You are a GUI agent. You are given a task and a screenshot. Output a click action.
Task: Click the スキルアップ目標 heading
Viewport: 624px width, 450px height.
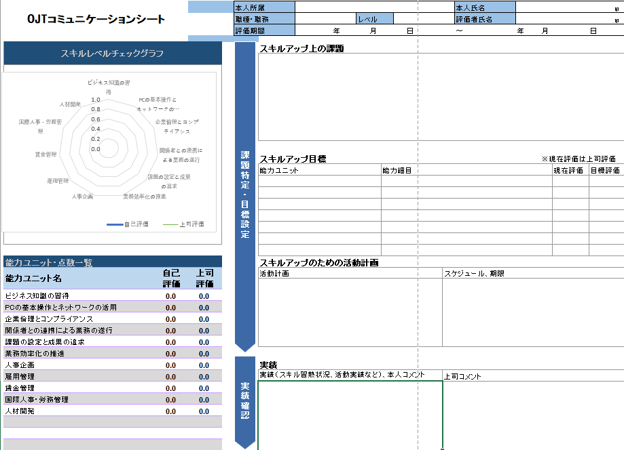coord(293,159)
